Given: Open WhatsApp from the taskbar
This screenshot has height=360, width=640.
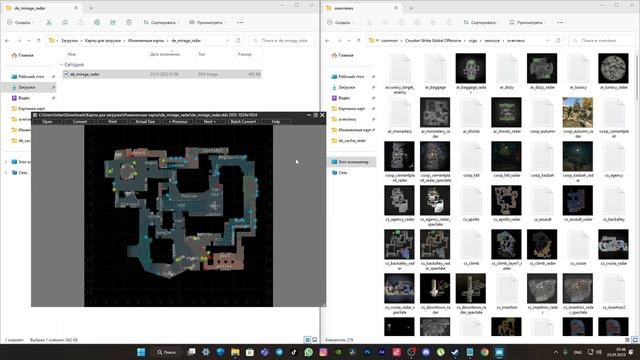Looking at the screenshot, I should click(x=308, y=352).
